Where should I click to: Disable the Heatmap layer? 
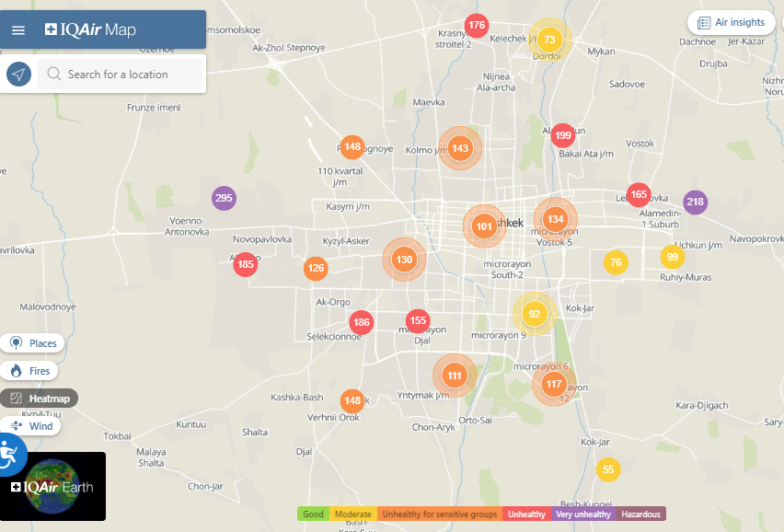(40, 399)
